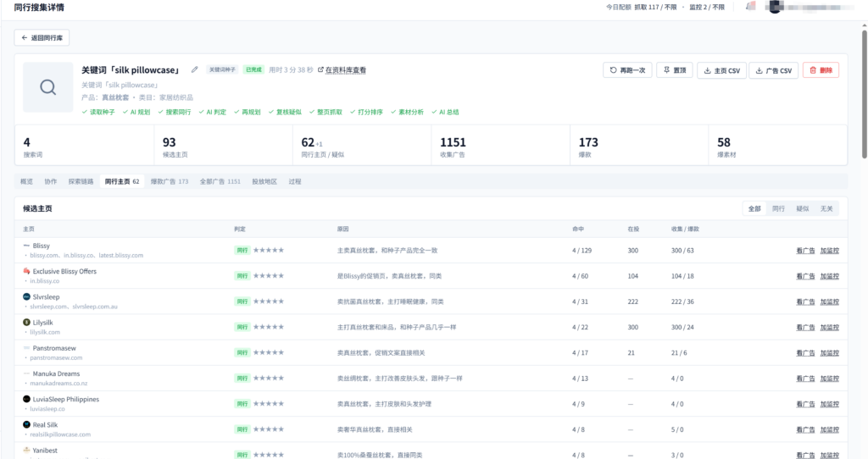The height and width of the screenshot is (459, 868).
Task: Click 加监控 for Lilysilk
Action: point(829,328)
